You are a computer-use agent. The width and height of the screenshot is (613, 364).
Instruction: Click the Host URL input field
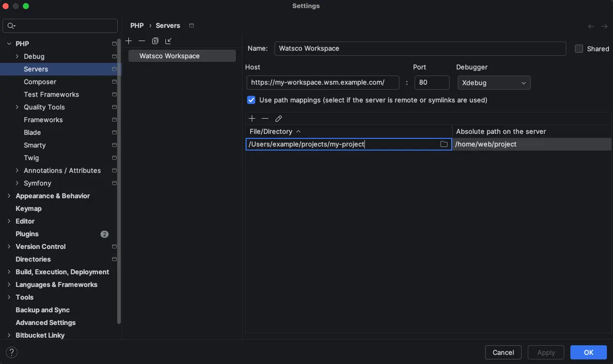point(323,83)
